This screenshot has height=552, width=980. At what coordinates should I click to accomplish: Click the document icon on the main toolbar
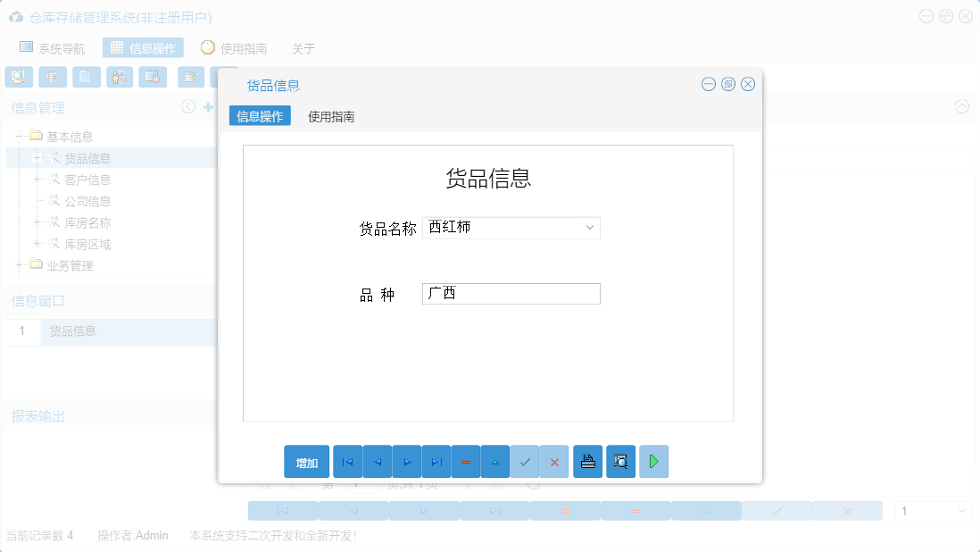coord(86,77)
